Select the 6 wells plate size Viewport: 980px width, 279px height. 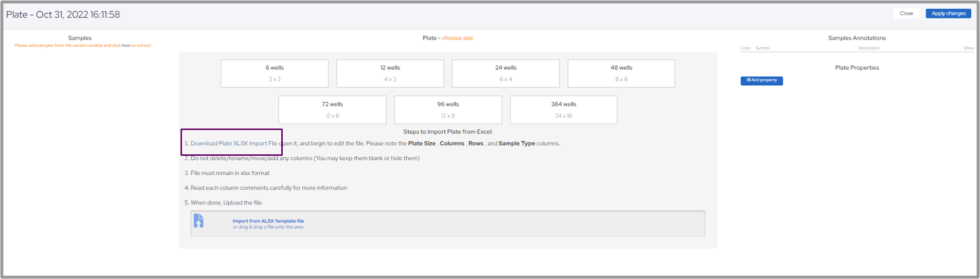[x=274, y=74]
